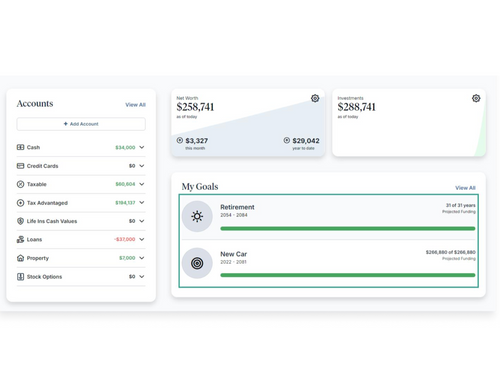
Task: Select the Retirement goal title
Action: pyautogui.click(x=237, y=207)
